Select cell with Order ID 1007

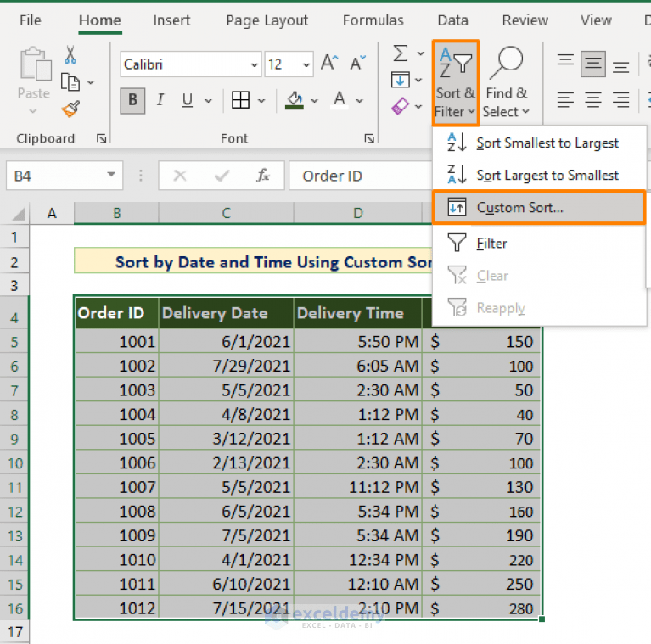[117, 487]
